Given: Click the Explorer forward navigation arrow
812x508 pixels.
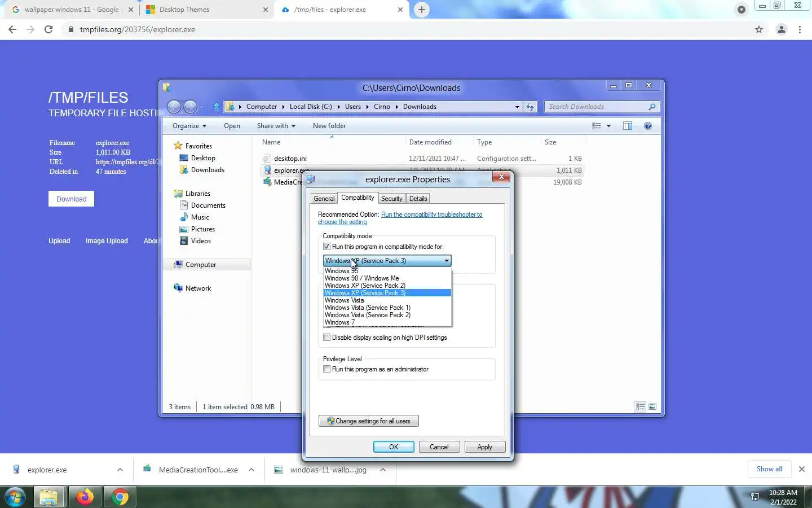Looking at the screenshot, I should pyautogui.click(x=191, y=107).
